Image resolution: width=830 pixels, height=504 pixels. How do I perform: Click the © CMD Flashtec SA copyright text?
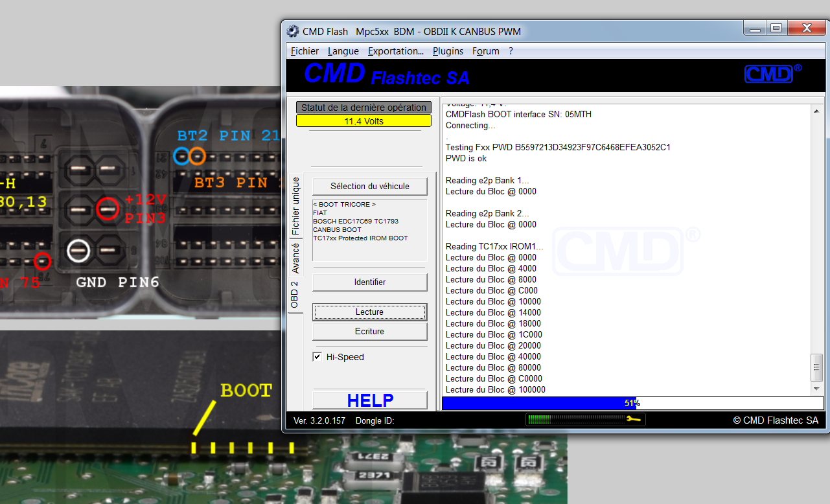[776, 420]
